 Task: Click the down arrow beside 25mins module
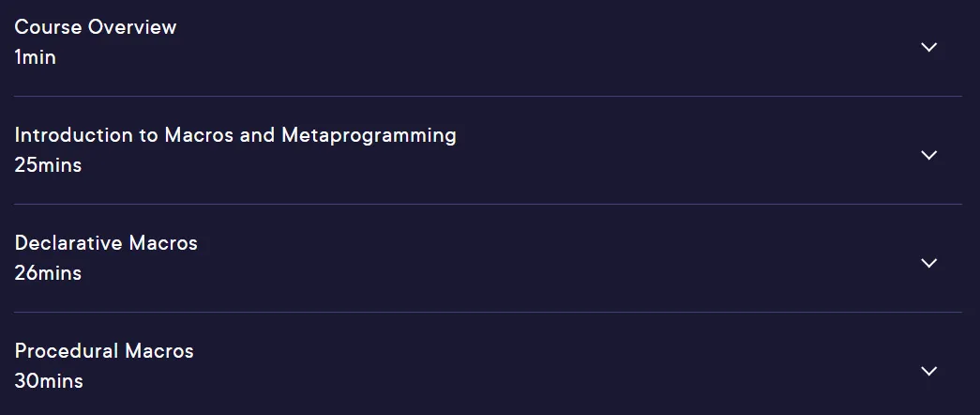929,155
